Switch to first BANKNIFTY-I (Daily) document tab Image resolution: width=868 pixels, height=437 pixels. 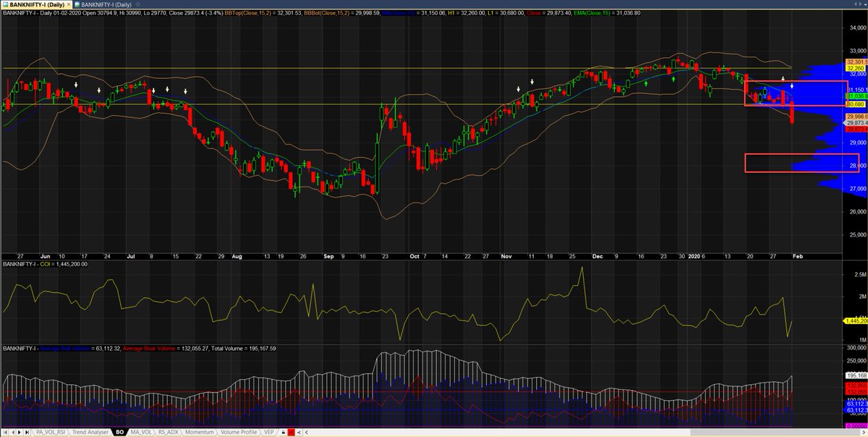pos(37,5)
